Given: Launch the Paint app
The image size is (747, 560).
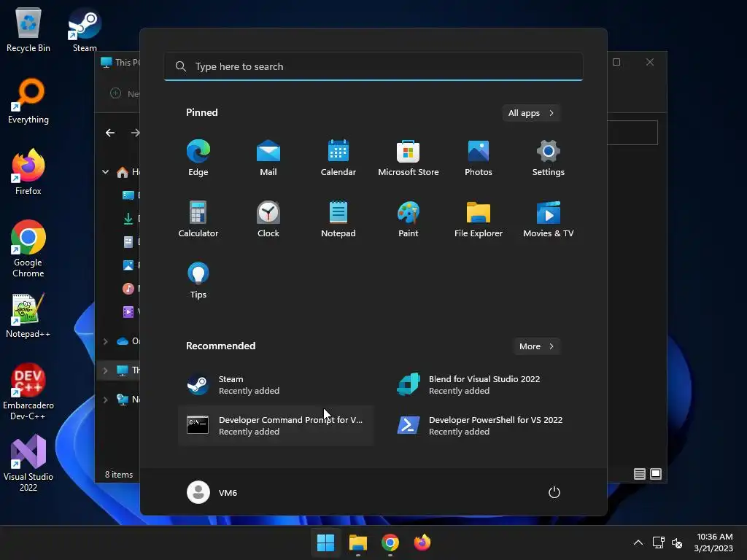Looking at the screenshot, I should pos(409,219).
